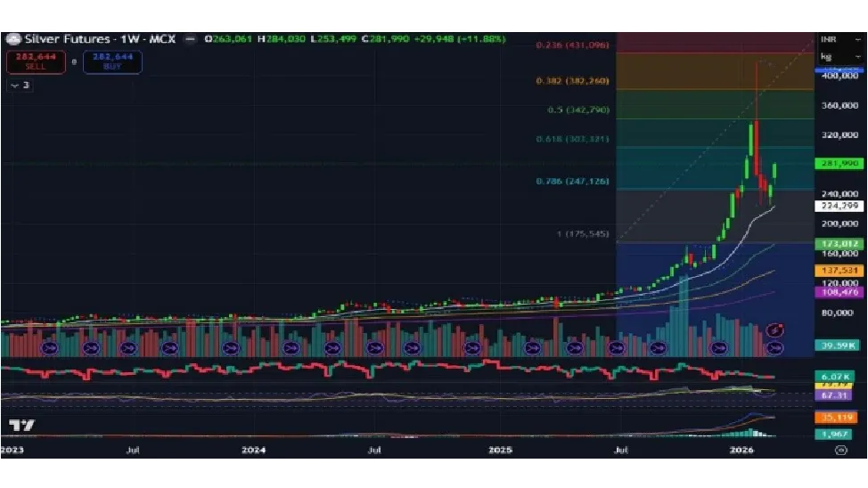Click the small dot between SELL and BUY
868x488 pixels.
click(x=74, y=62)
